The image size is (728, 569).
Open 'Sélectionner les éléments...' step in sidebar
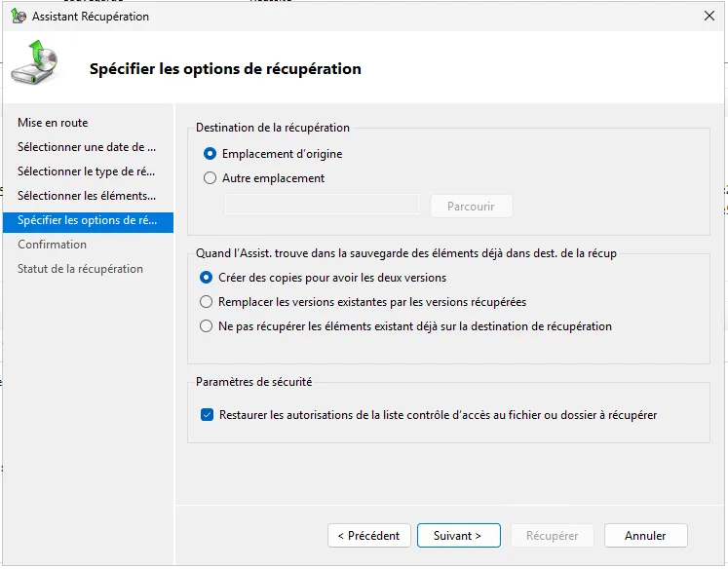pyautogui.click(x=86, y=196)
